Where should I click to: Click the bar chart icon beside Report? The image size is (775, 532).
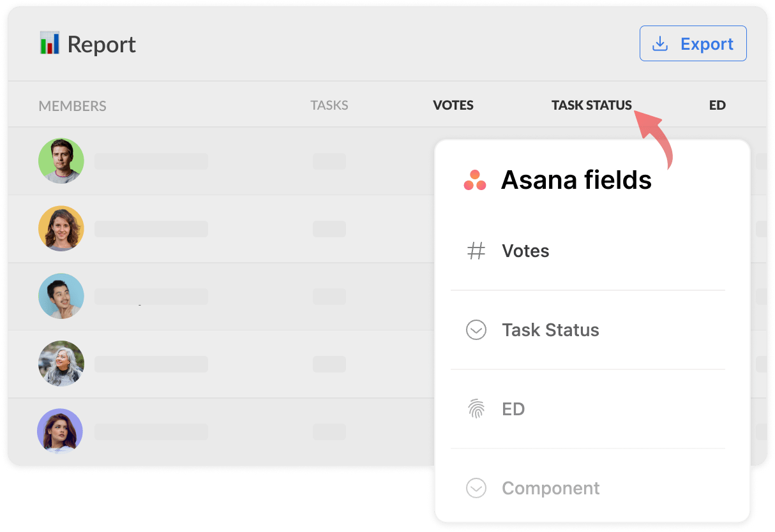[50, 43]
